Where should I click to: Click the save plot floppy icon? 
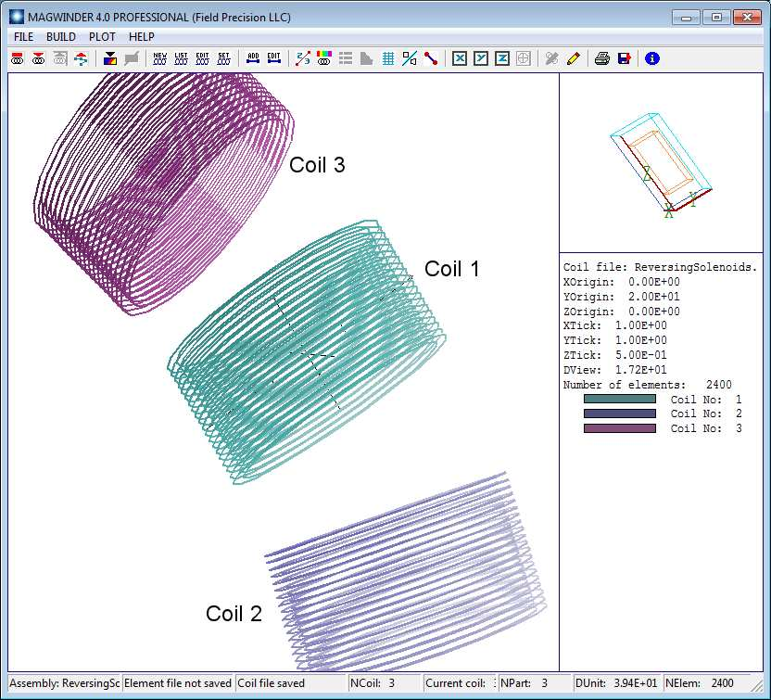pyautogui.click(x=624, y=58)
